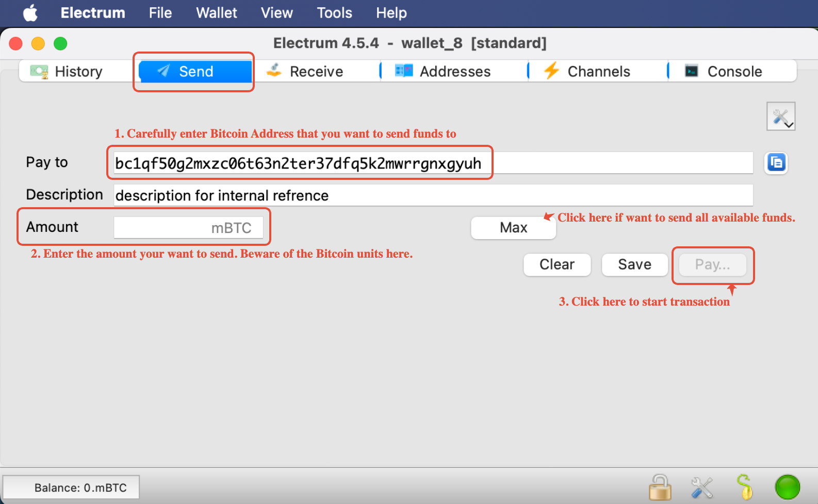Click the Save button
This screenshot has width=818, height=504.
pyautogui.click(x=635, y=264)
